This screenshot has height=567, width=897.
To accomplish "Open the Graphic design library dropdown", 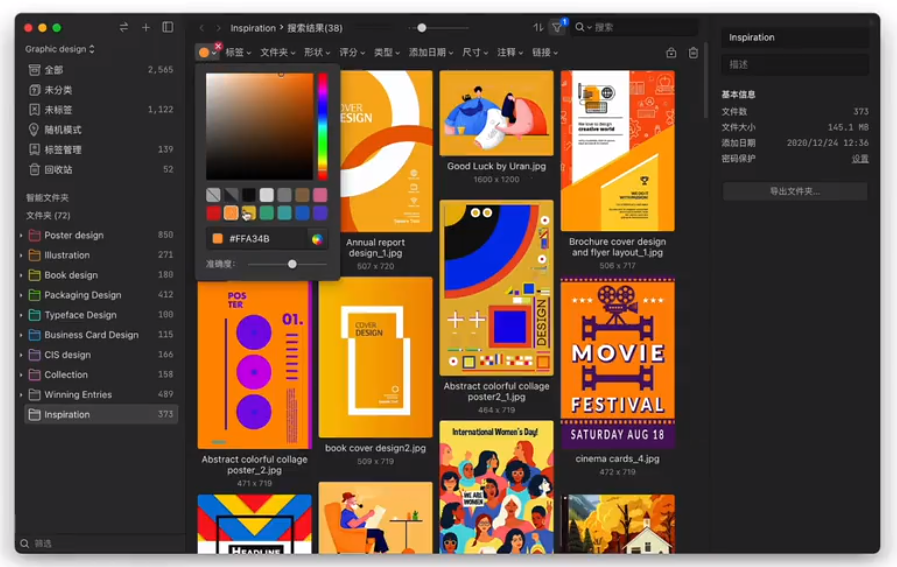I will coord(60,49).
